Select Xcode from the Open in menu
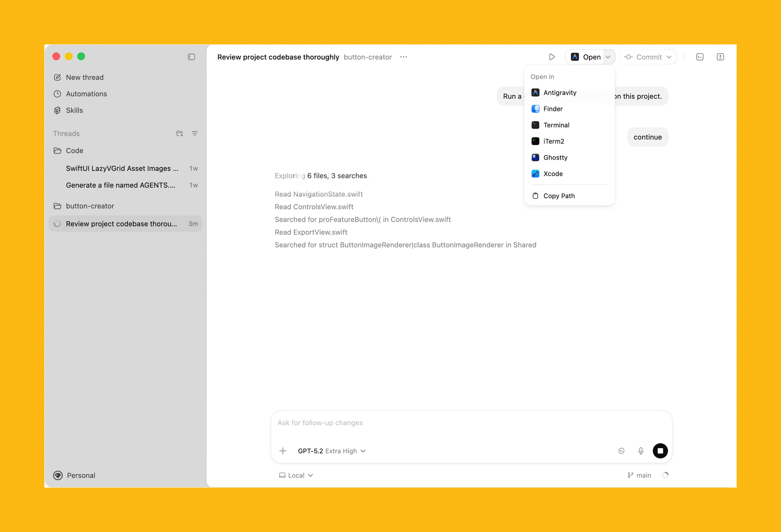This screenshot has height=532, width=781. (553, 173)
